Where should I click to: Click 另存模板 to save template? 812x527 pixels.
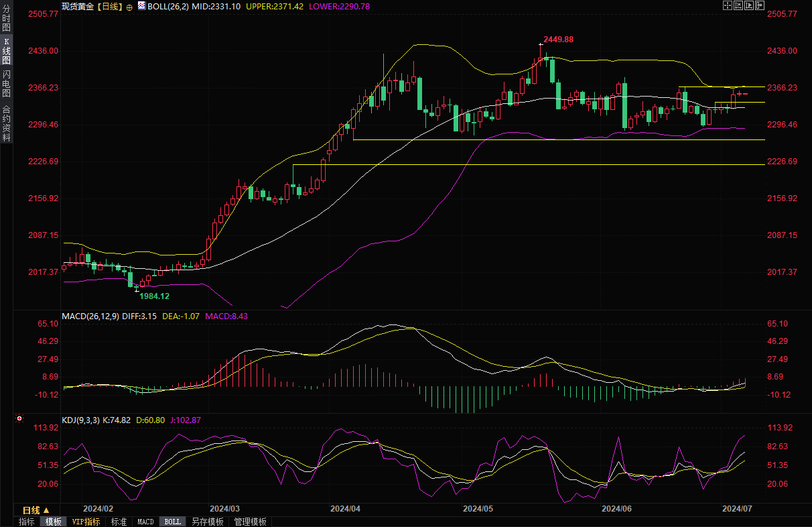(x=207, y=522)
